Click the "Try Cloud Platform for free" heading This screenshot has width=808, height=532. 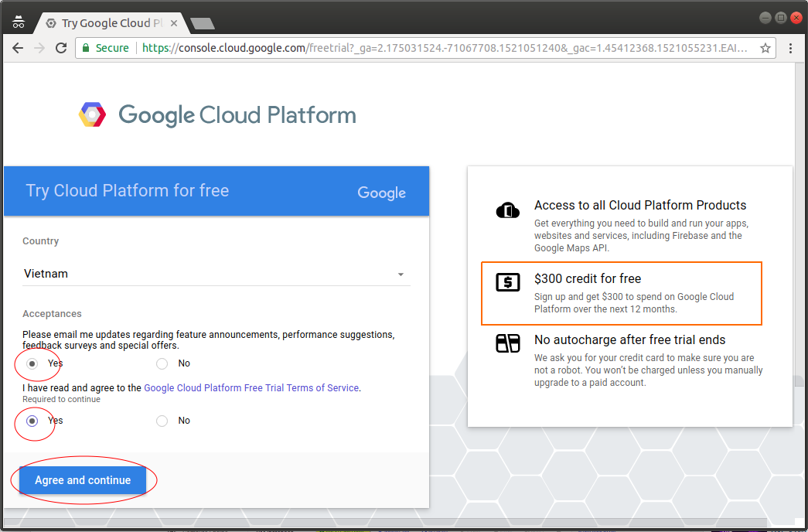[128, 191]
